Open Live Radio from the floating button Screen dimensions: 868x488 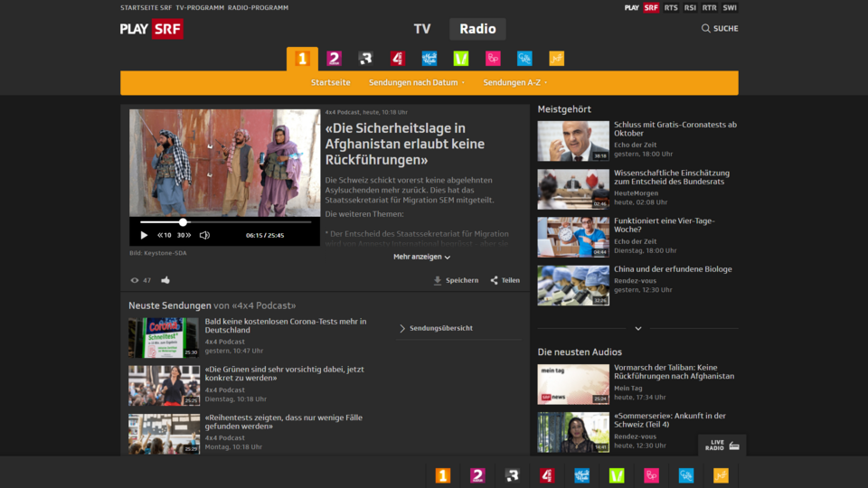(722, 446)
